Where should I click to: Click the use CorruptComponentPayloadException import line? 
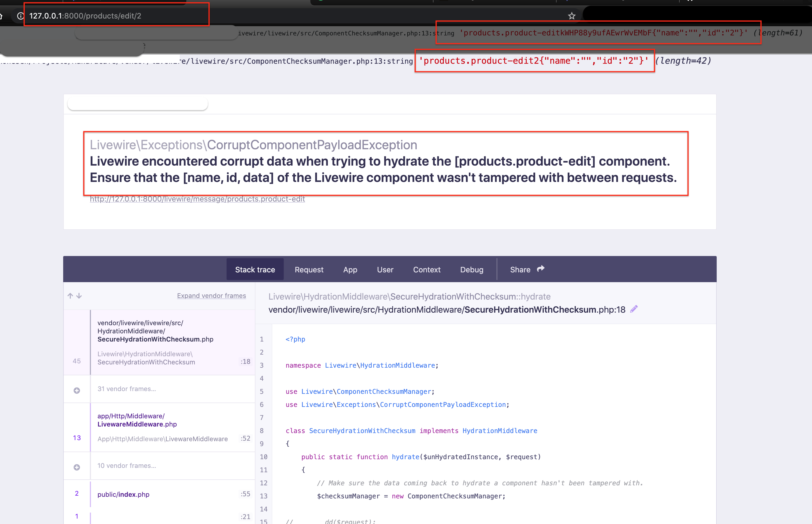point(397,404)
